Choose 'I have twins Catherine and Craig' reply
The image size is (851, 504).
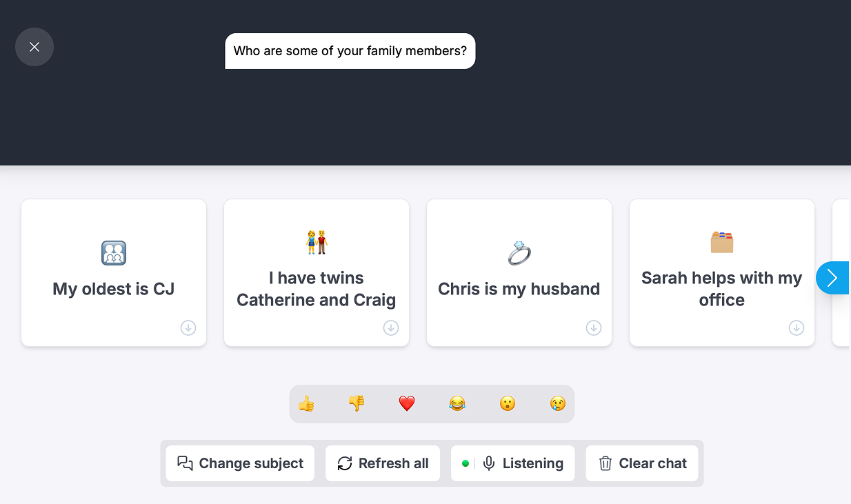[x=317, y=273]
